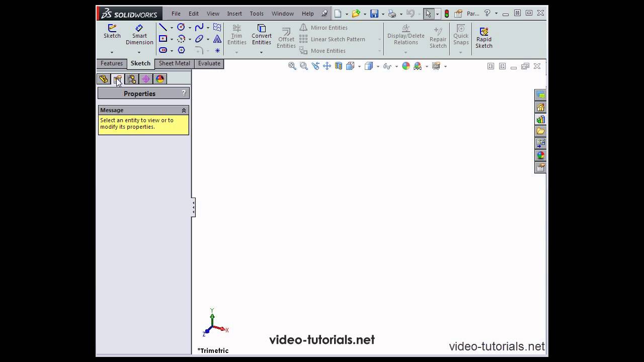The image size is (644, 362).
Task: Click the Open folder icon in title bar
Action: [x=356, y=14]
